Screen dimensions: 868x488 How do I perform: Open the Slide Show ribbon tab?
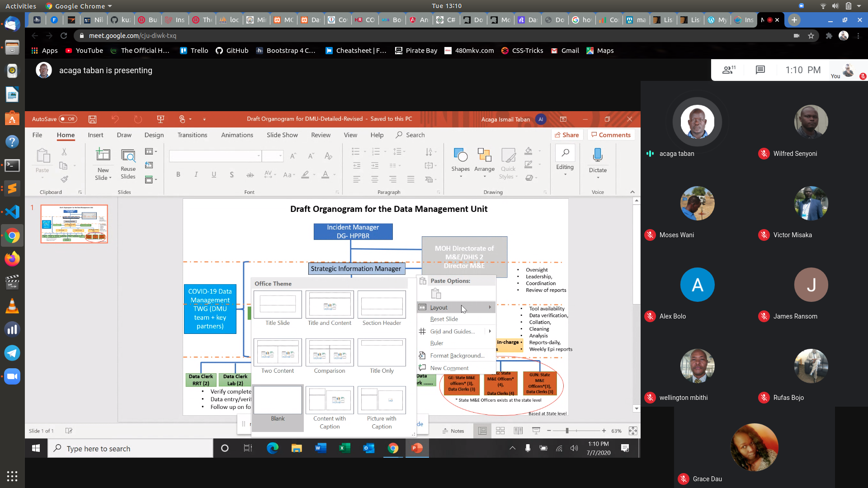pyautogui.click(x=282, y=135)
